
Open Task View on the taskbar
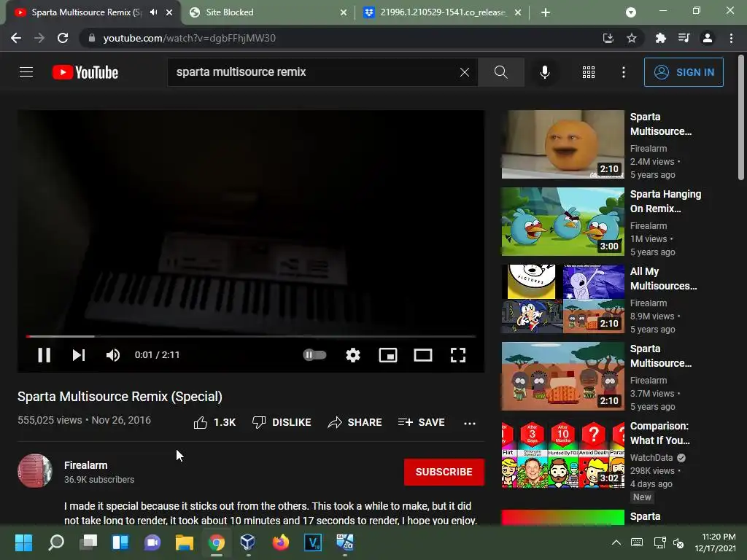pyautogui.click(x=88, y=542)
